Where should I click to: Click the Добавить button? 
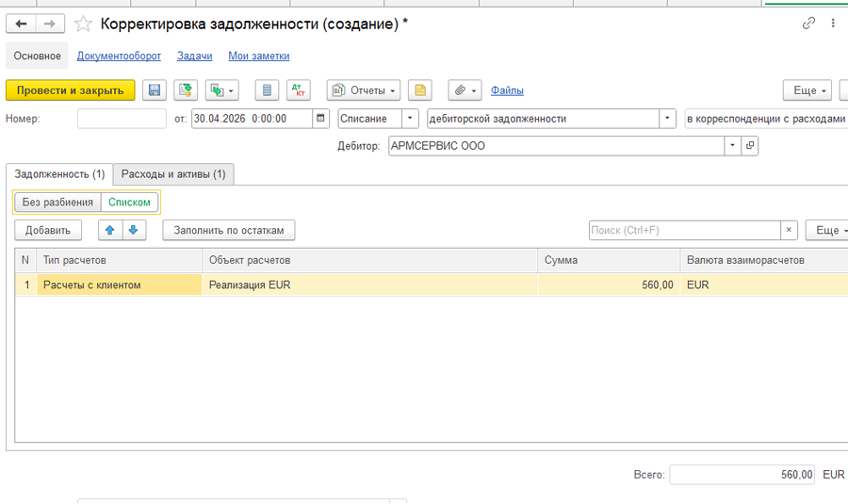(48, 230)
